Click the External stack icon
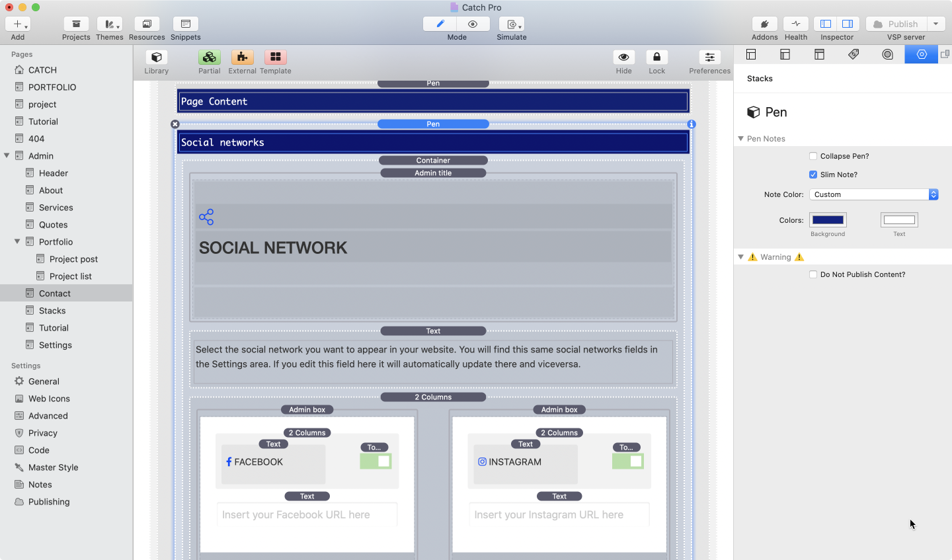Screen dimensions: 952x560 (x=242, y=58)
